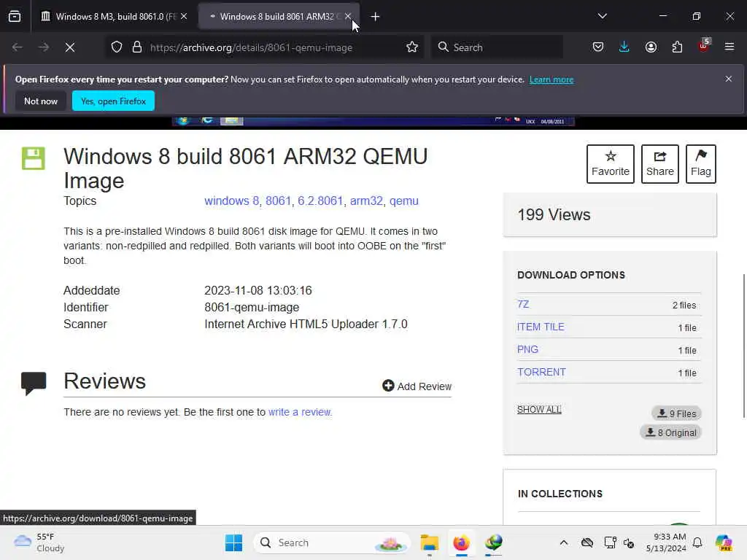747x560 pixels.
Task: Expand the list all tabs chevron
Action: pos(602,16)
